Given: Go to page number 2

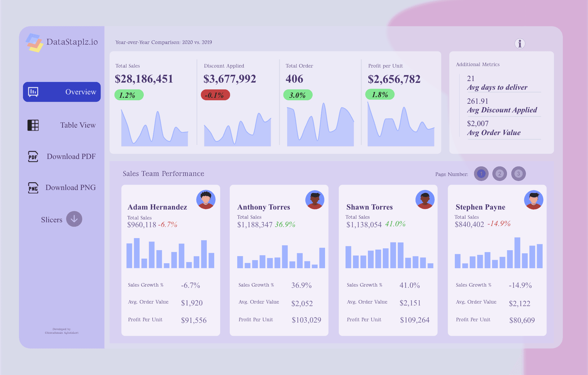Looking at the screenshot, I should coord(500,174).
